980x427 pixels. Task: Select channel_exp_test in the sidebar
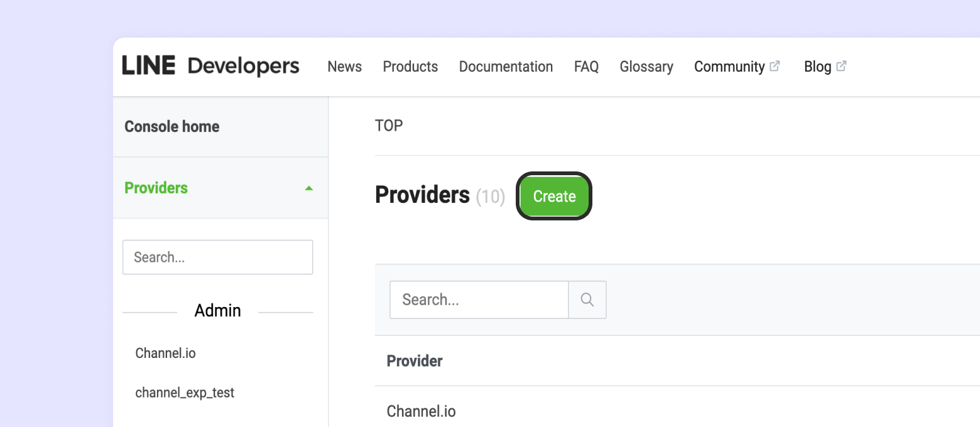(x=185, y=393)
